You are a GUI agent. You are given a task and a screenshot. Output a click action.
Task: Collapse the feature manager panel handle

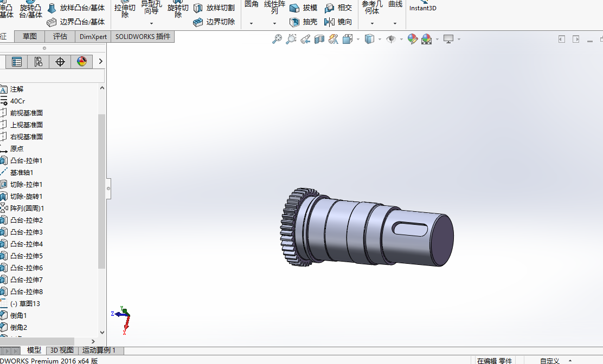click(x=108, y=188)
